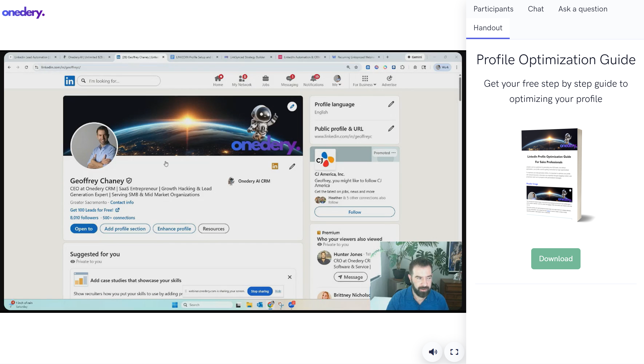Viewport: 644px width, 364px height.
Task: Open LinkedIn Notifications bell
Action: pyautogui.click(x=313, y=81)
